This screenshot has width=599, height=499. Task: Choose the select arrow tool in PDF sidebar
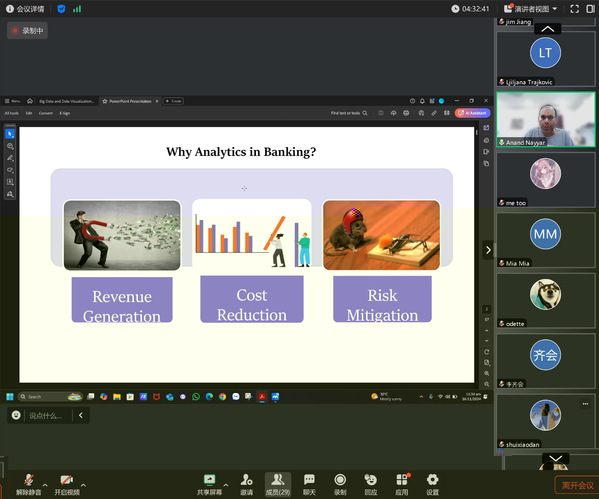(10, 134)
